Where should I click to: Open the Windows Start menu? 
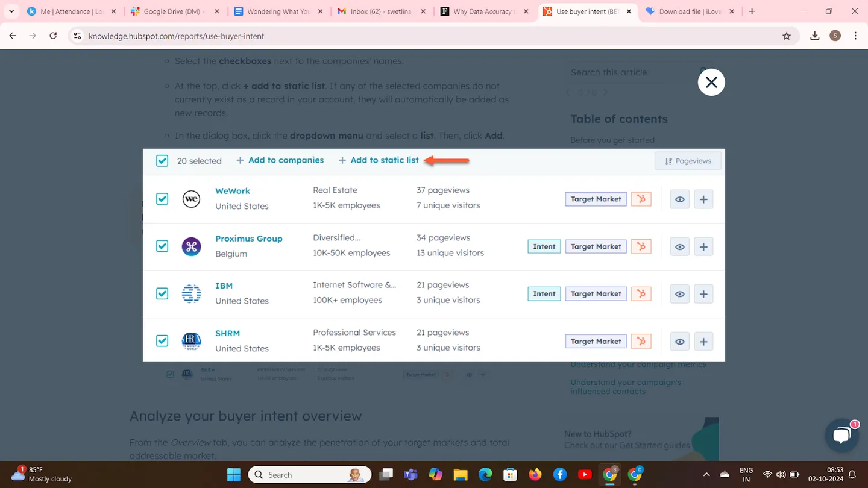233,475
